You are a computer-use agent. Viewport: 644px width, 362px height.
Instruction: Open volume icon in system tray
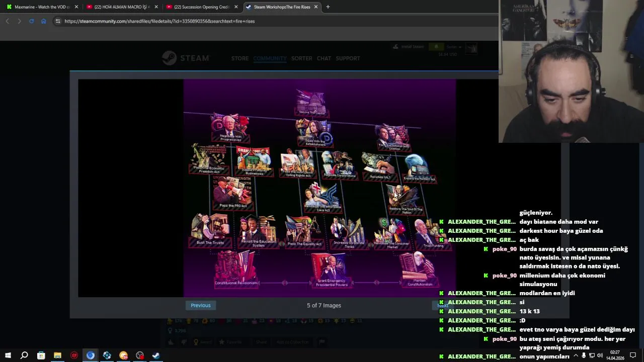click(x=600, y=355)
